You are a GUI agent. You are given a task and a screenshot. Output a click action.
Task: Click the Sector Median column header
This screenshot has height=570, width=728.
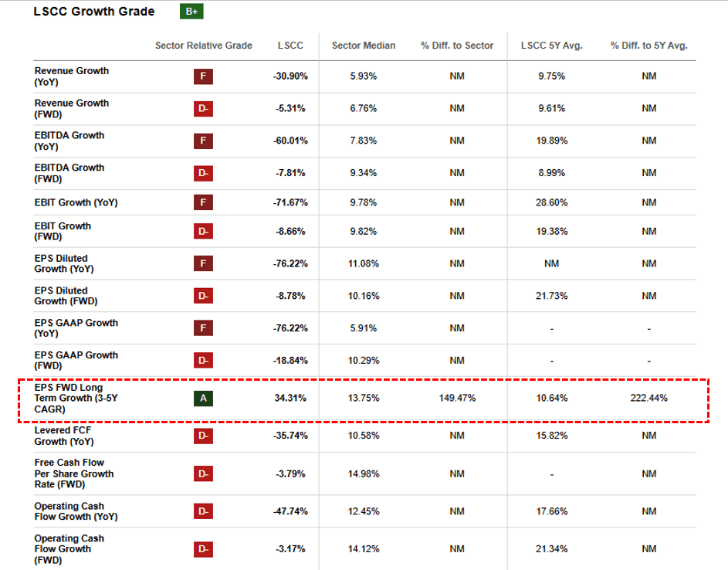(364, 46)
